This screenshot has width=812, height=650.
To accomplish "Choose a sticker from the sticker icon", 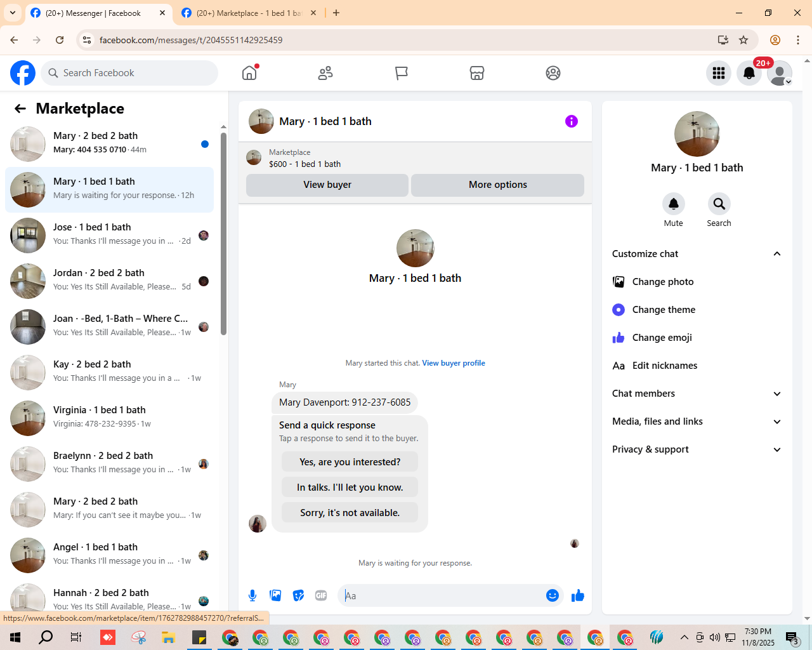I will point(298,595).
